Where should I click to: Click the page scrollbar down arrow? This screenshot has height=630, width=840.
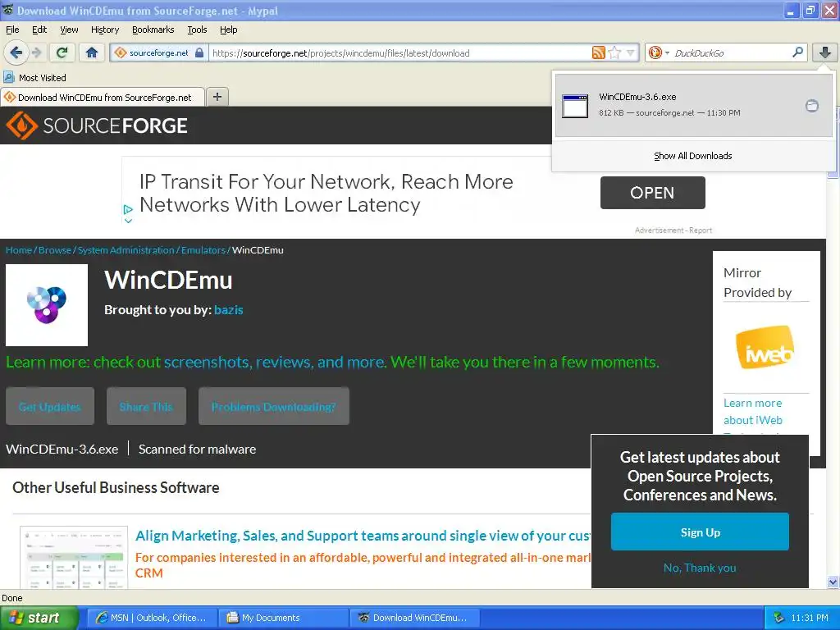833,582
